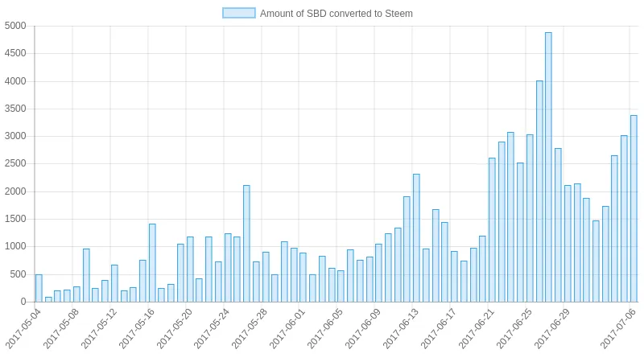Click the x-axis date 2017-05-24
Screen dimensions: 644x362
(x=212, y=329)
